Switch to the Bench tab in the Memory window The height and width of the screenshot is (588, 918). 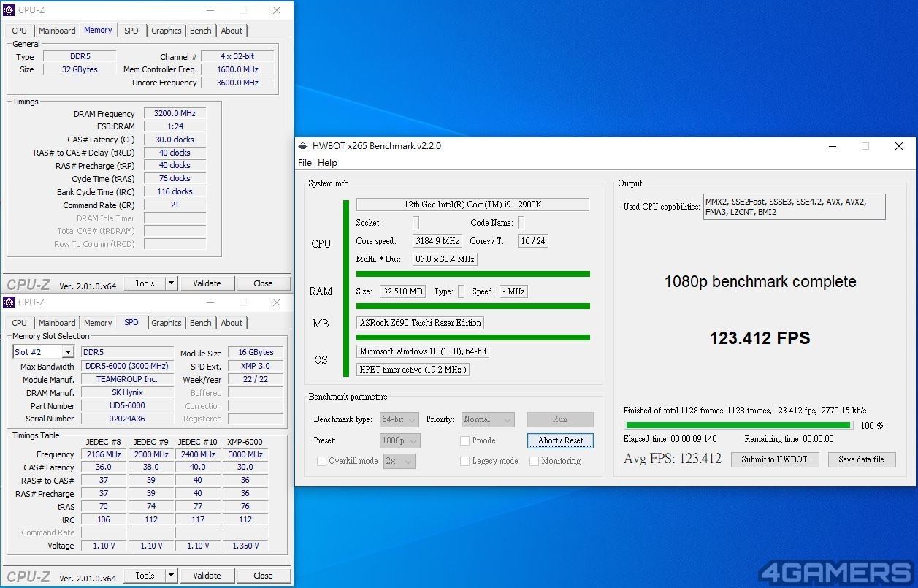(201, 31)
